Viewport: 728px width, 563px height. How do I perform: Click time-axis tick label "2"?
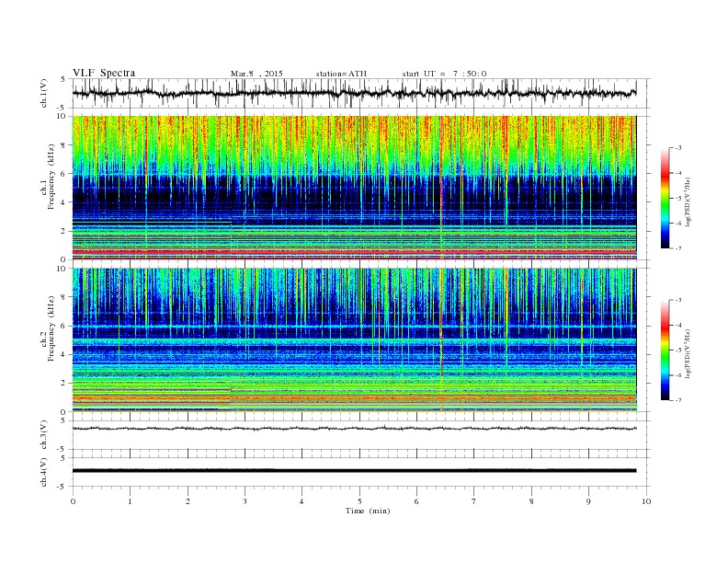188,501
